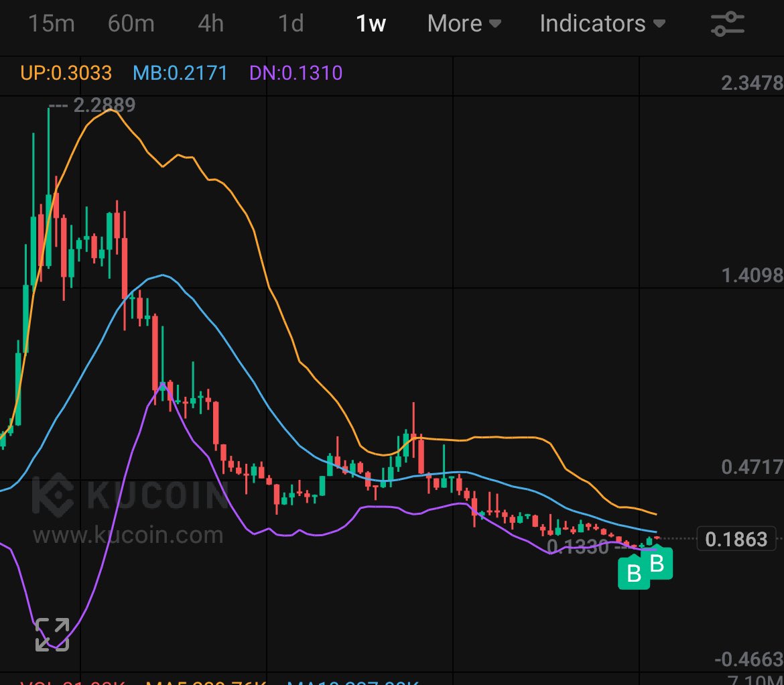The image size is (784, 685).
Task: Tap the current price tag 0.1863
Action: [x=736, y=539]
